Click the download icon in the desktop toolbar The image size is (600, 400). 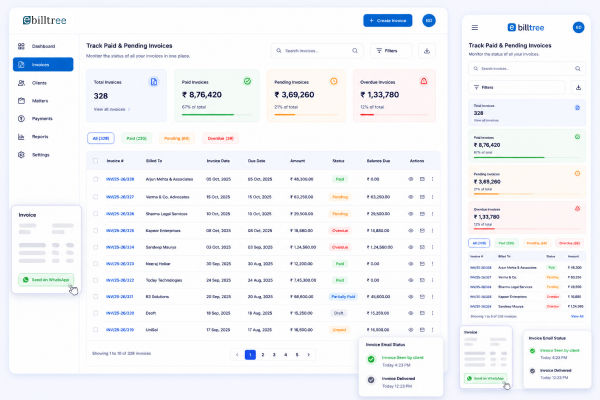[x=427, y=51]
